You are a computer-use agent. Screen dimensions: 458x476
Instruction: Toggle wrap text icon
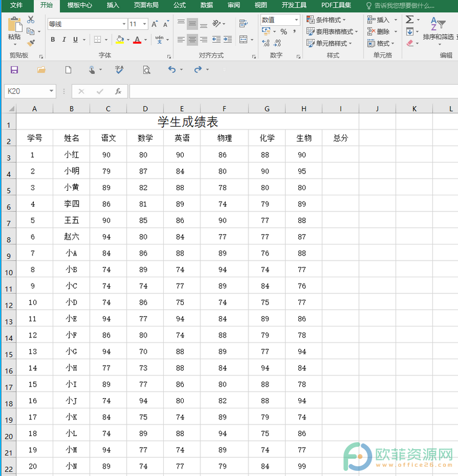243,23
